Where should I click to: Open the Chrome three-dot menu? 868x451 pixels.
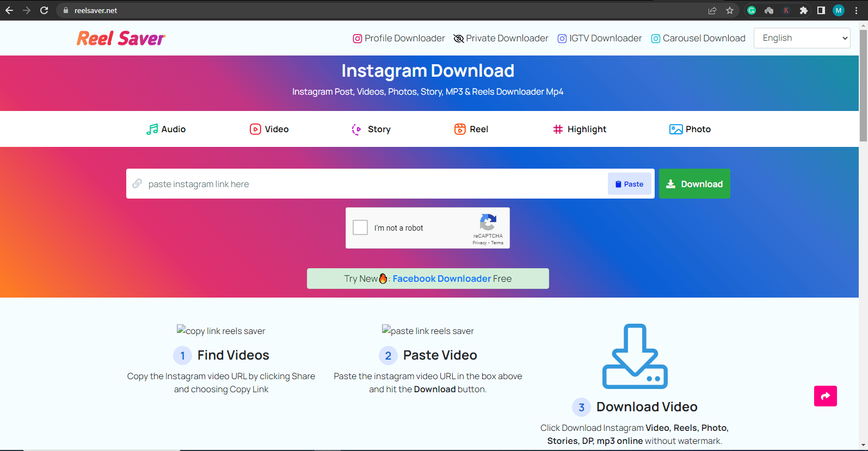click(x=856, y=10)
